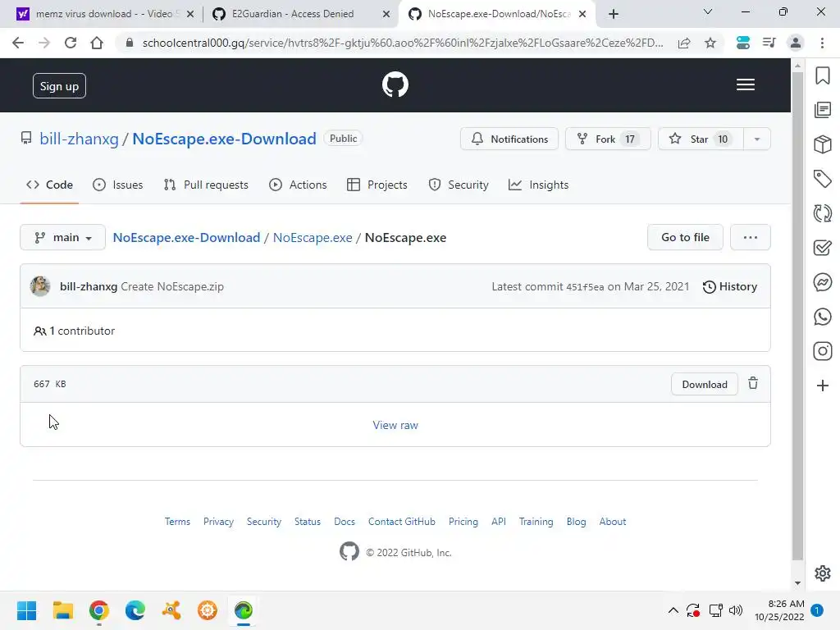Open the repository Security tab
This screenshot has height=630, width=840.
(459, 185)
